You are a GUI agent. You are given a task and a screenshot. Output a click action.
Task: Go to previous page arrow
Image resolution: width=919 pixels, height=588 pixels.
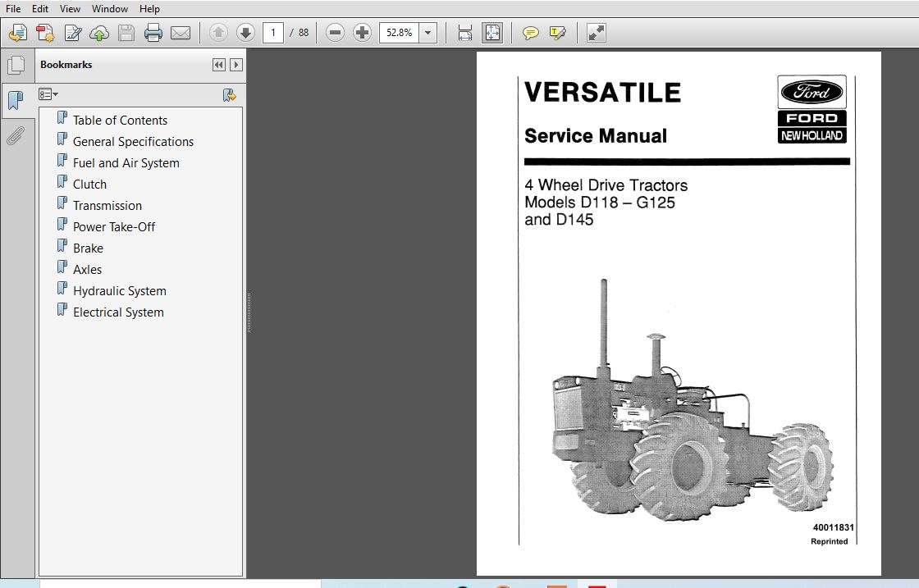218,33
